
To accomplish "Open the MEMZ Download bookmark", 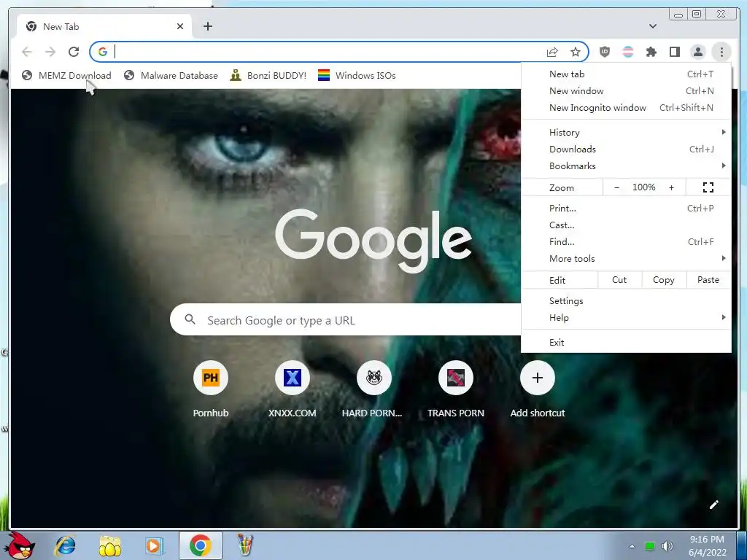I will [66, 75].
